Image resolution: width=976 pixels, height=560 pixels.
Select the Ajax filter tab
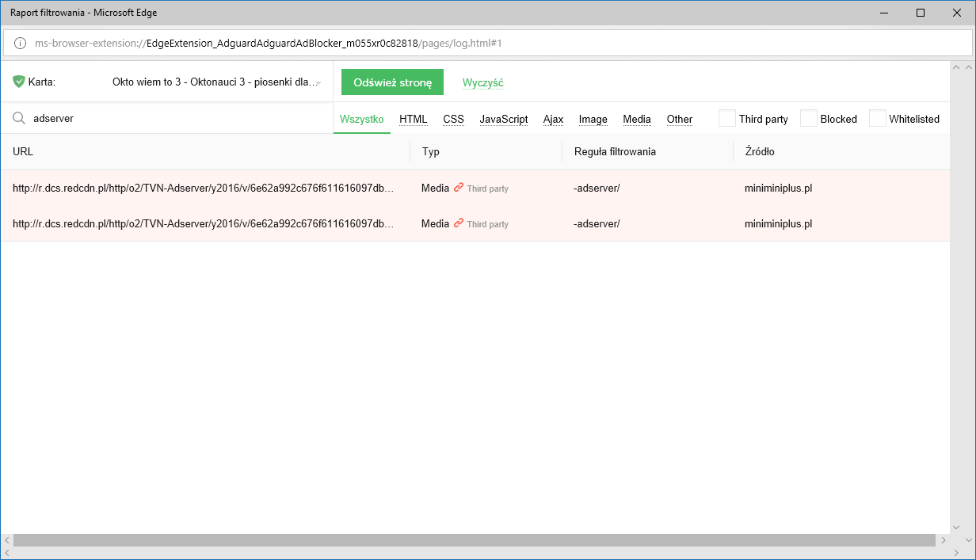(554, 120)
